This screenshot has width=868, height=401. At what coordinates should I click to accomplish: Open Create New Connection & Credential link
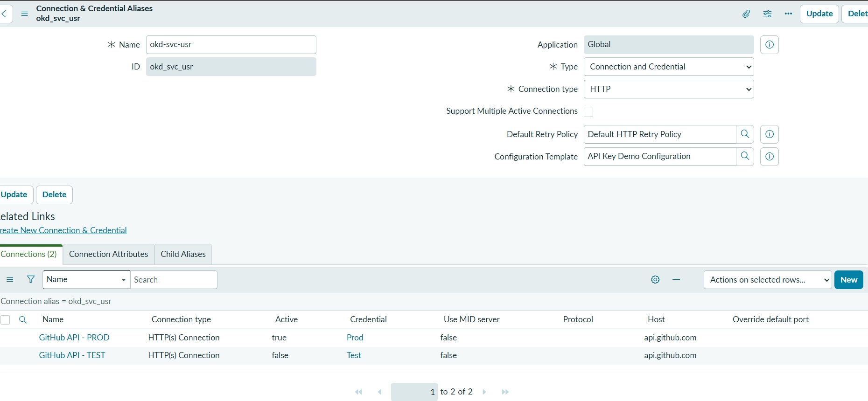click(63, 230)
